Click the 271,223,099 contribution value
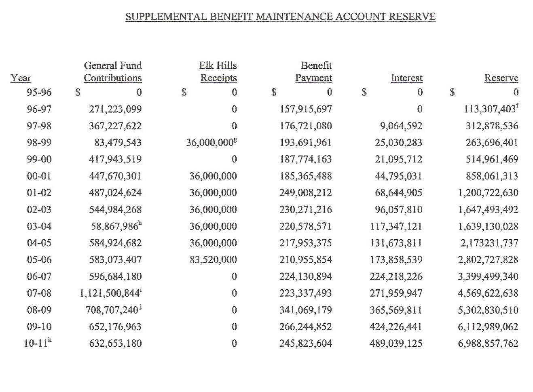 pos(115,109)
